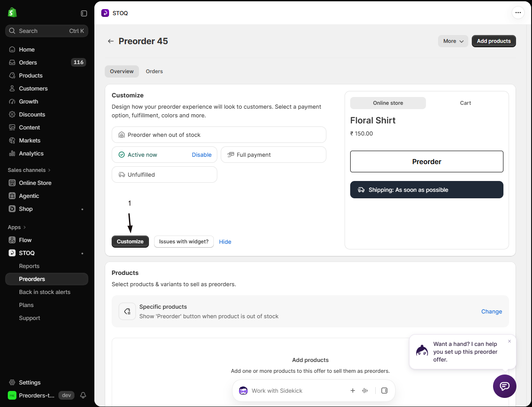Click the STOQ logo in header
This screenshot has width=532, height=407.
(105, 13)
